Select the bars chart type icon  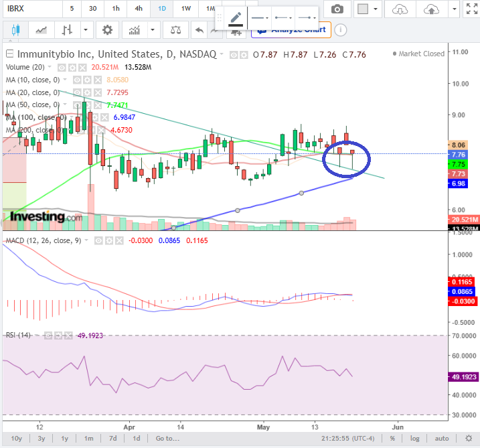click(67, 30)
